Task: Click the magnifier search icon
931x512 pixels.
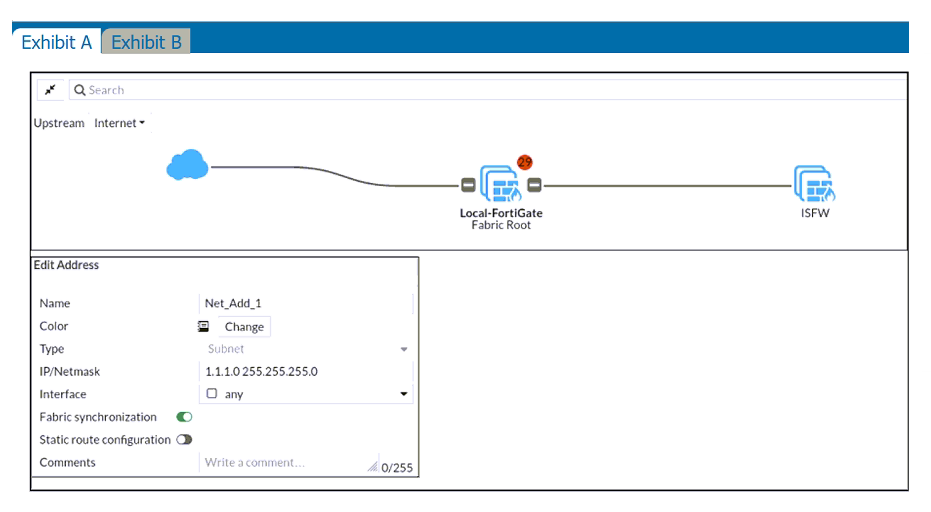Action: (80, 90)
